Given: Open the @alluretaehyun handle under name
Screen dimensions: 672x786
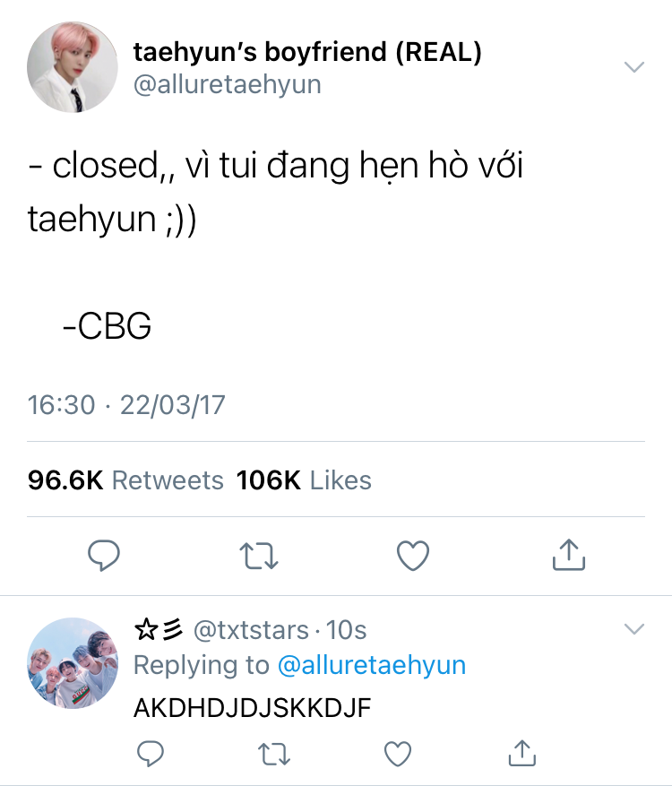Looking at the screenshot, I should 227,84.
